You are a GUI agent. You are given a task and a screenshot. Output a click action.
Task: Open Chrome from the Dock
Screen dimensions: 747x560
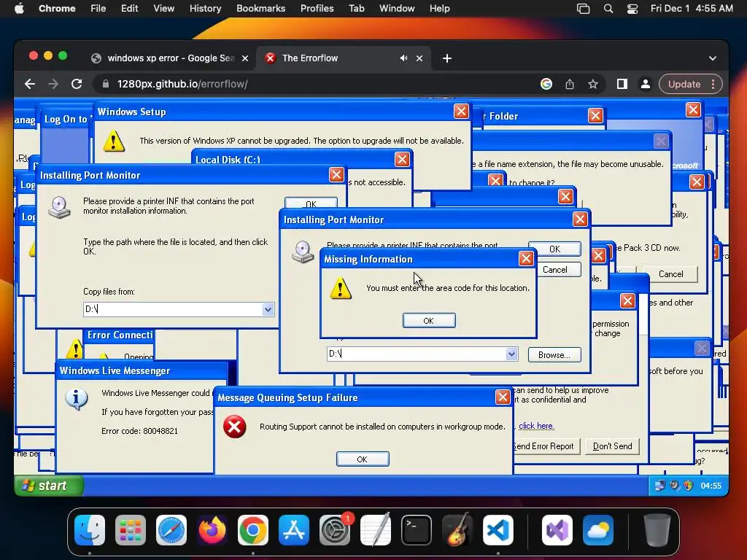click(253, 530)
